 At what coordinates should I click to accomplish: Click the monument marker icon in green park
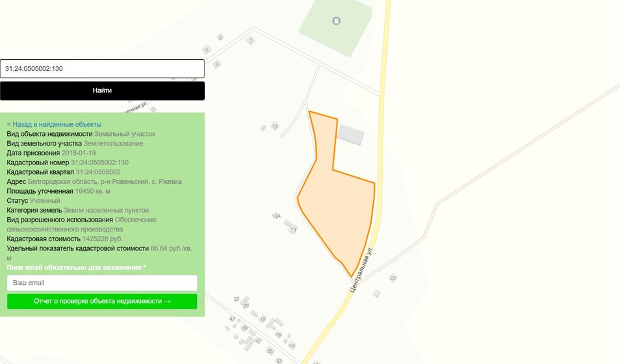pyautogui.click(x=337, y=21)
